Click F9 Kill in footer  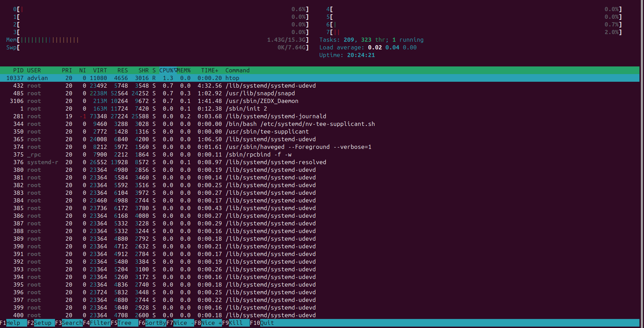[x=232, y=323]
